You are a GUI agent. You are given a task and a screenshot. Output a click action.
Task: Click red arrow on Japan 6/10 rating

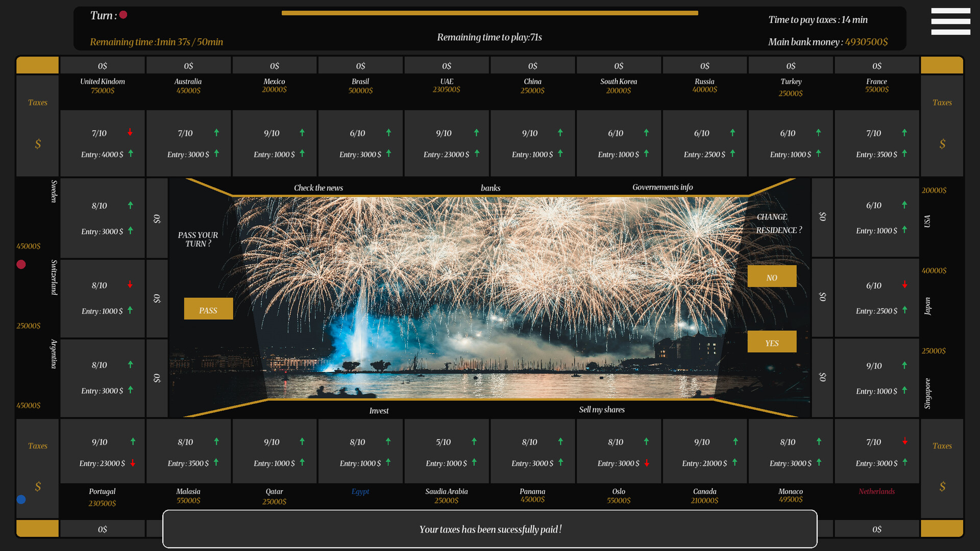click(904, 285)
